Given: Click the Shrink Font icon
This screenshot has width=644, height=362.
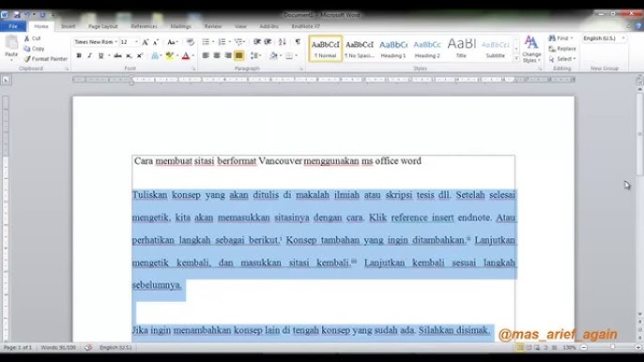Looking at the screenshot, I should [156, 42].
